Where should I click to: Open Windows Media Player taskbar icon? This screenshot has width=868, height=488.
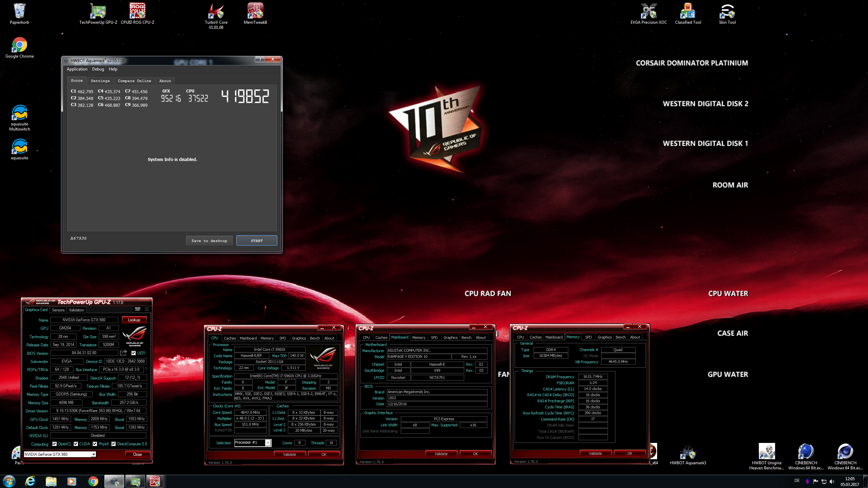(72, 481)
